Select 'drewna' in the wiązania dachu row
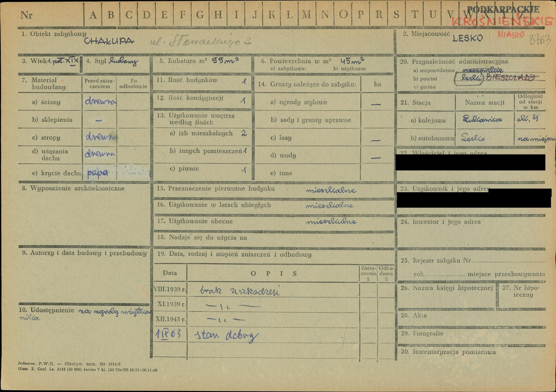 100,153
